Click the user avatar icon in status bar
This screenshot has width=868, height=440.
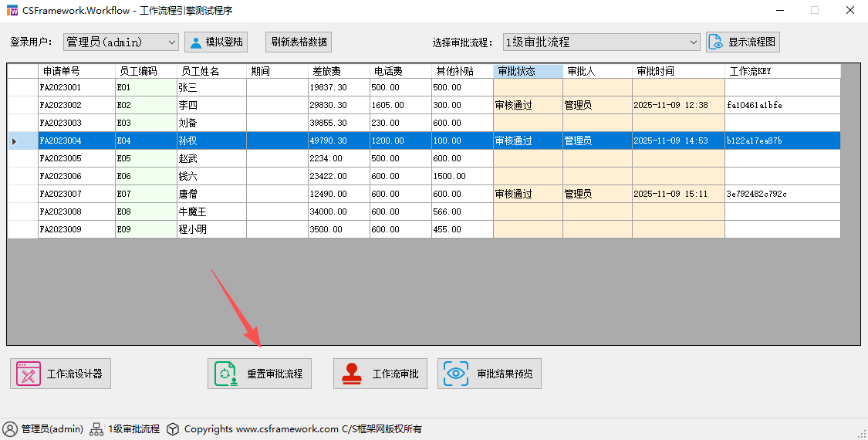point(10,429)
